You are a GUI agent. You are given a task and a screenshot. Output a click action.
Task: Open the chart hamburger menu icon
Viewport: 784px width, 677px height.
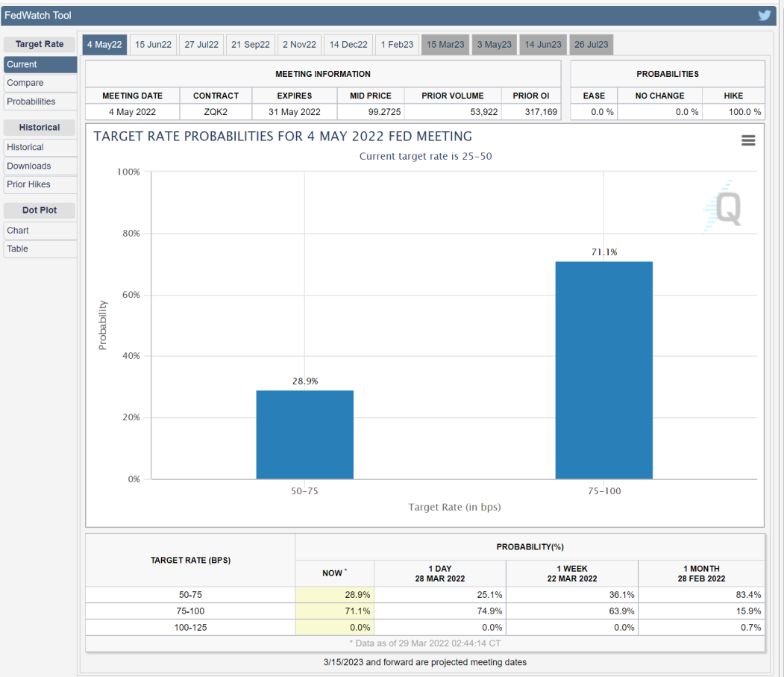click(x=748, y=140)
